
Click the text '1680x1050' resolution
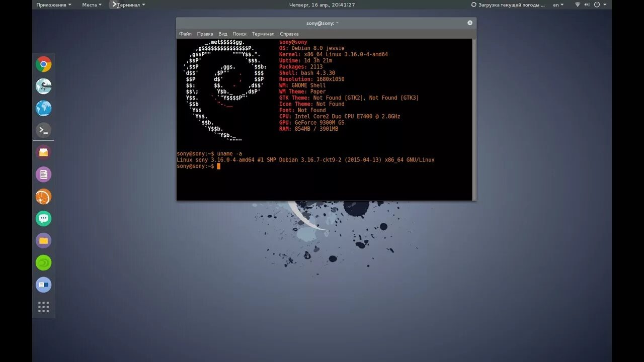(x=331, y=79)
